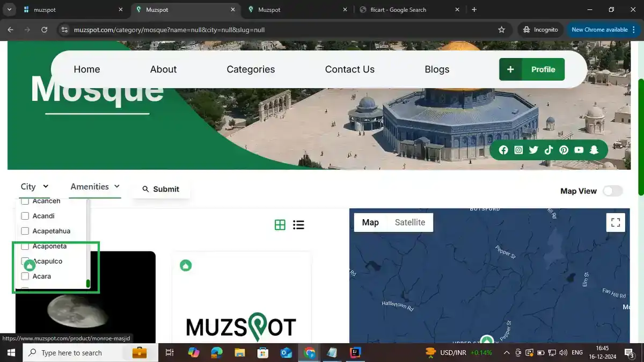Viewport: 644px width, 362px height.
Task: Switch to the third Muzspot tab
Action: (x=296, y=10)
